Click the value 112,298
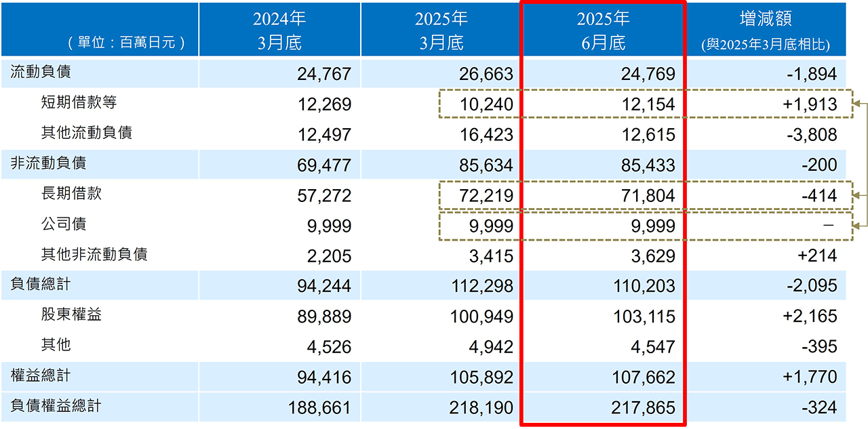Screen dimensions: 868x429 coord(482,287)
